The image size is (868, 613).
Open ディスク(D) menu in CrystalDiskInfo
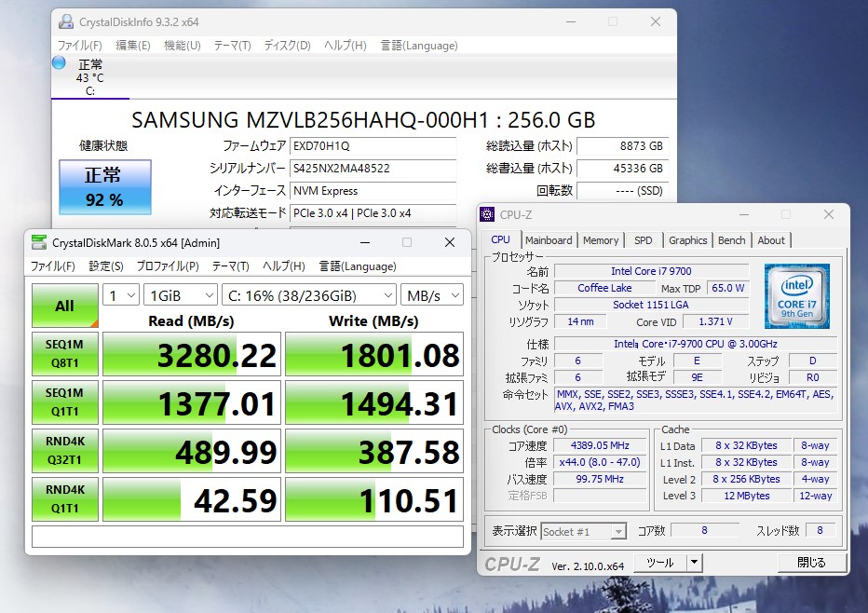(x=287, y=46)
